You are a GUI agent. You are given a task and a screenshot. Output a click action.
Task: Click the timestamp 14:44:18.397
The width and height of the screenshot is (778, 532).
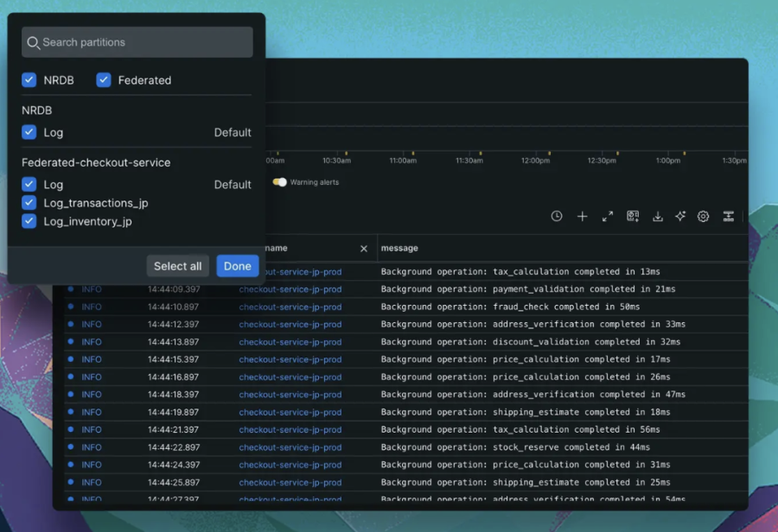(173, 395)
